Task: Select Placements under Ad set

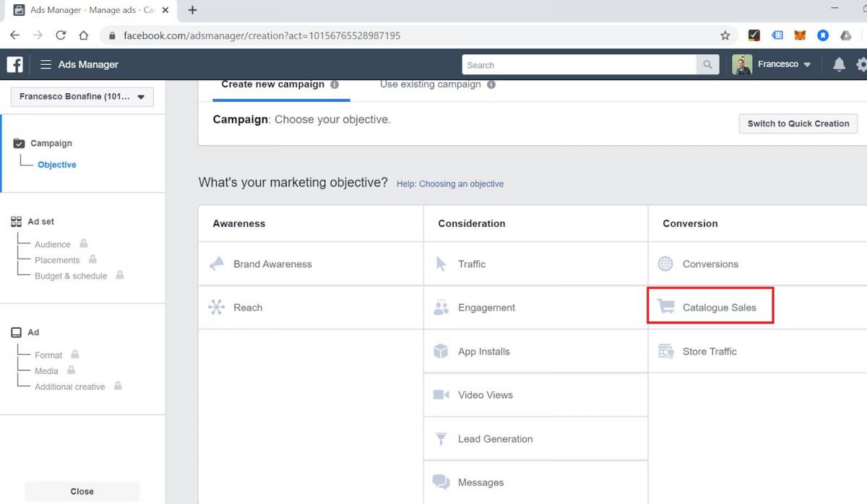Action: (57, 260)
